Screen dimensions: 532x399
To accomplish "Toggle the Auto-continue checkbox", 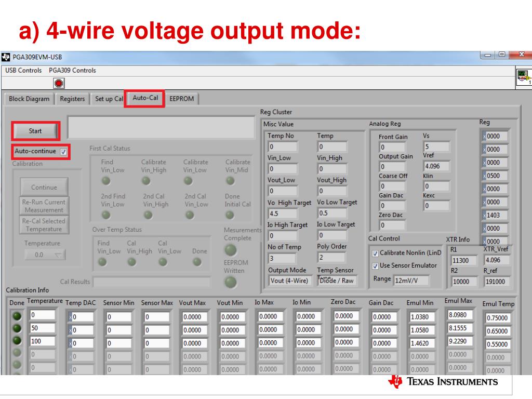I will point(63,152).
